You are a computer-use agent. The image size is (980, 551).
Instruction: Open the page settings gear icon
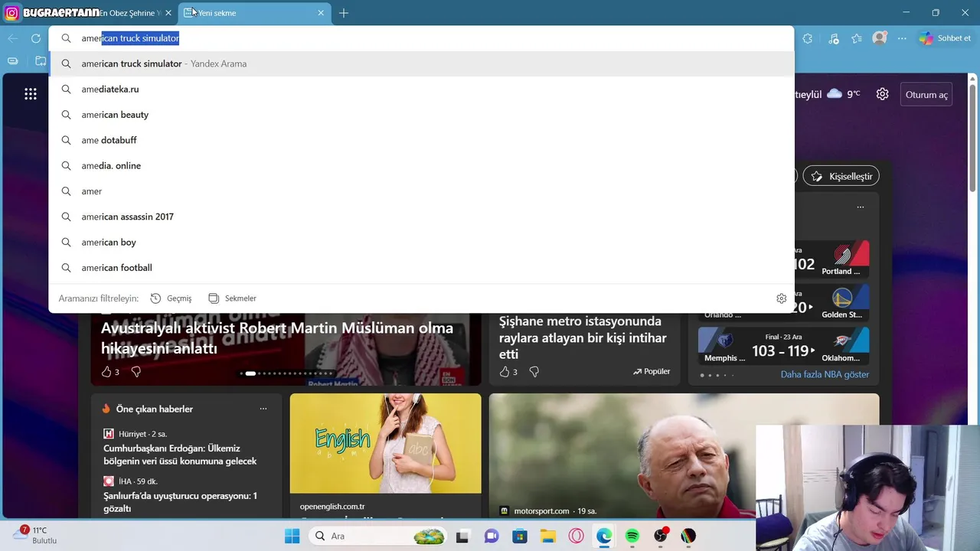pos(883,94)
